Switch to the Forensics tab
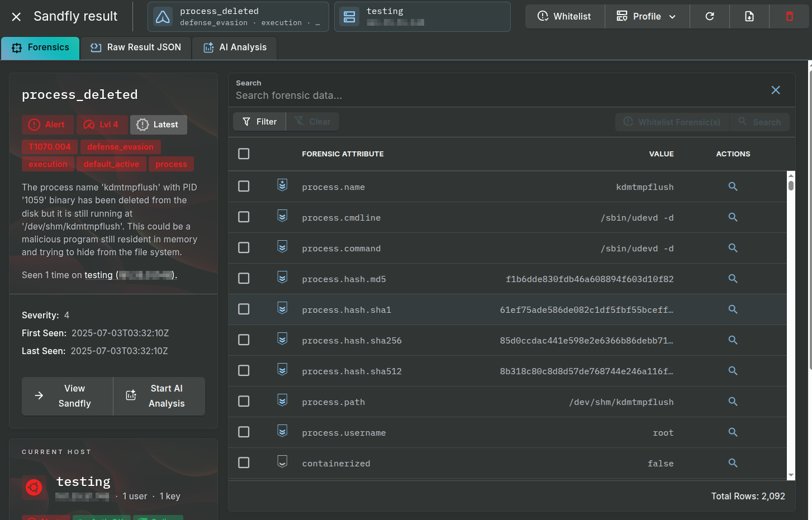 coord(40,48)
